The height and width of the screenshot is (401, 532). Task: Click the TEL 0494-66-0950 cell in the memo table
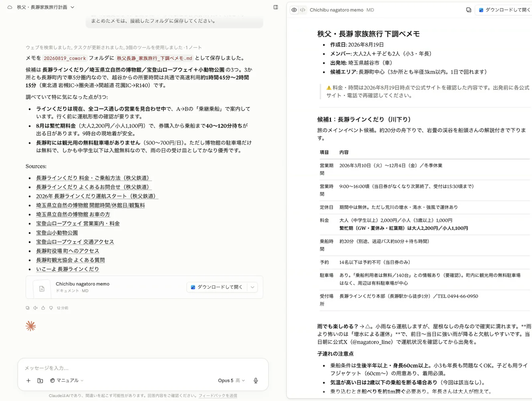409,296
